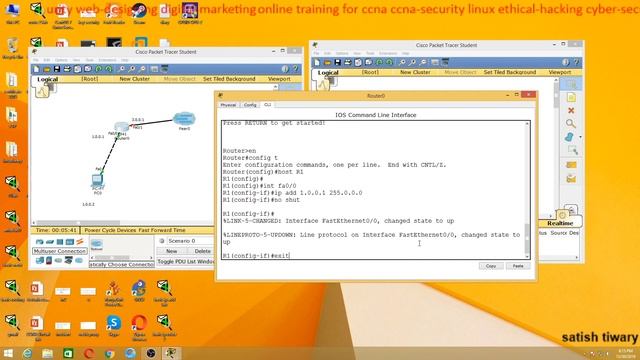Viewport: 640px width, 360px height.
Task: Click Print icon in right Packet Tracer window
Action: point(348,62)
